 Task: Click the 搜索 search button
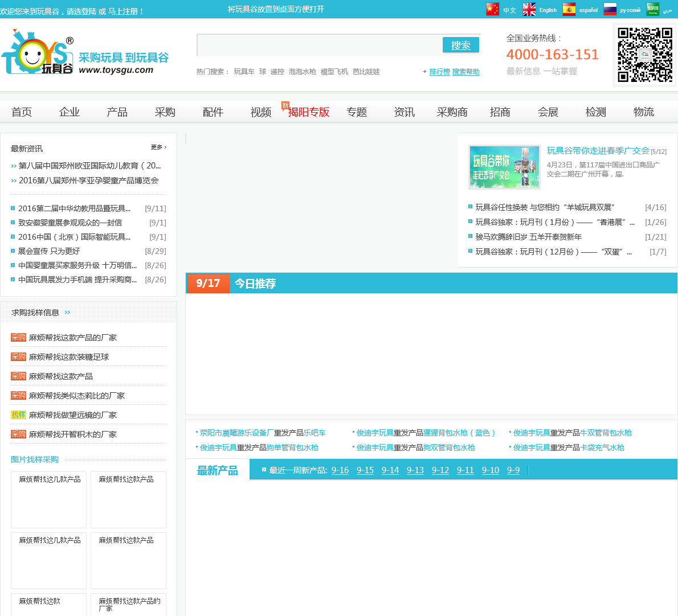pos(460,45)
